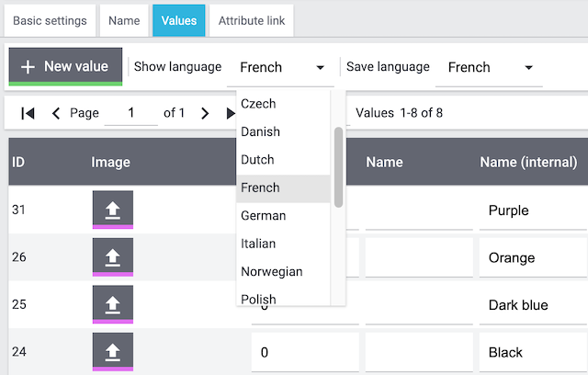This screenshot has width=588, height=375.
Task: Choose Czech in the language list
Action: click(x=258, y=104)
